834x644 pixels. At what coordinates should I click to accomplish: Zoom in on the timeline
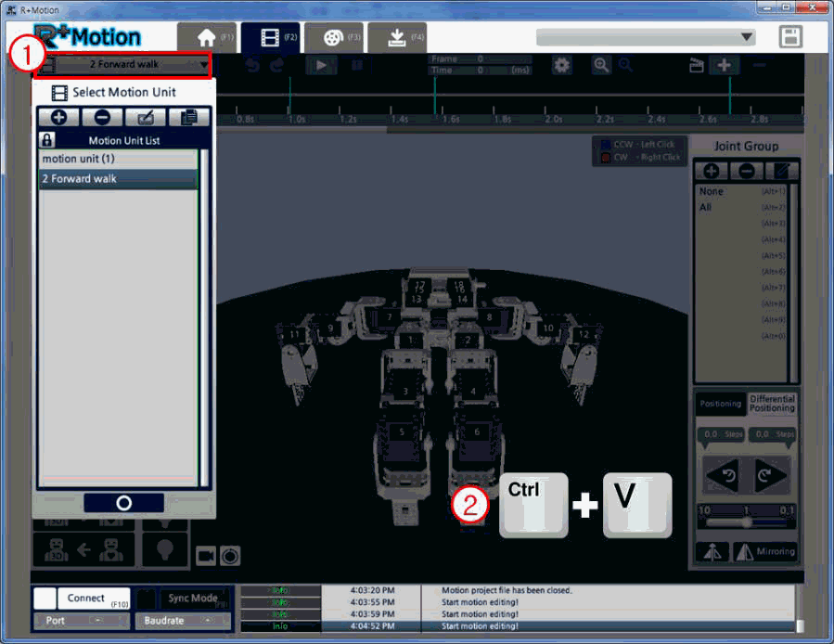point(601,65)
